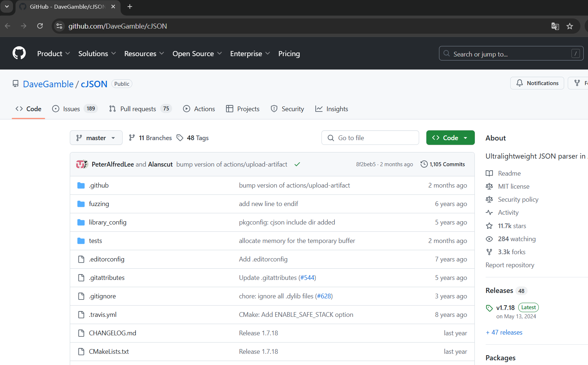The image size is (588, 365).
Task: Open the cJSON repository name link
Action: [x=94, y=84]
